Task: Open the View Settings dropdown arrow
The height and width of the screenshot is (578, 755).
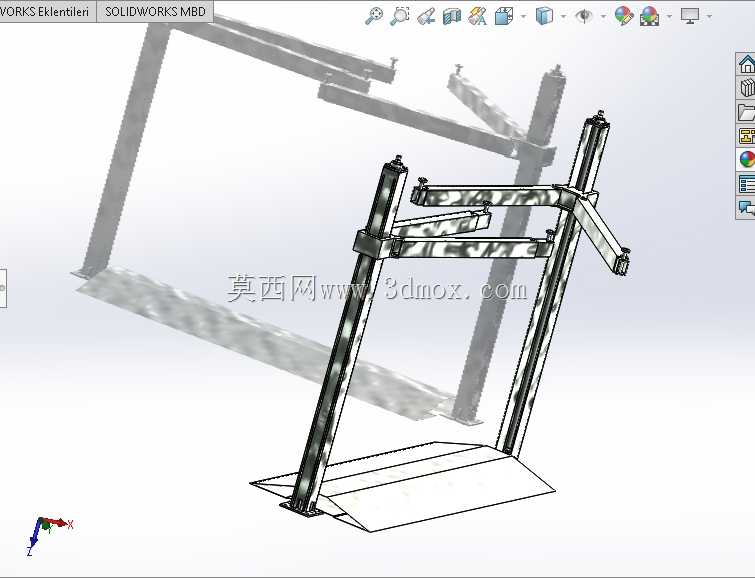Action: [709, 17]
